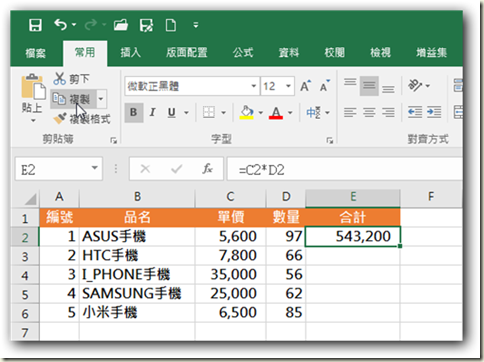
Task: Click the Decrease Font Size icon
Action: coord(325,86)
